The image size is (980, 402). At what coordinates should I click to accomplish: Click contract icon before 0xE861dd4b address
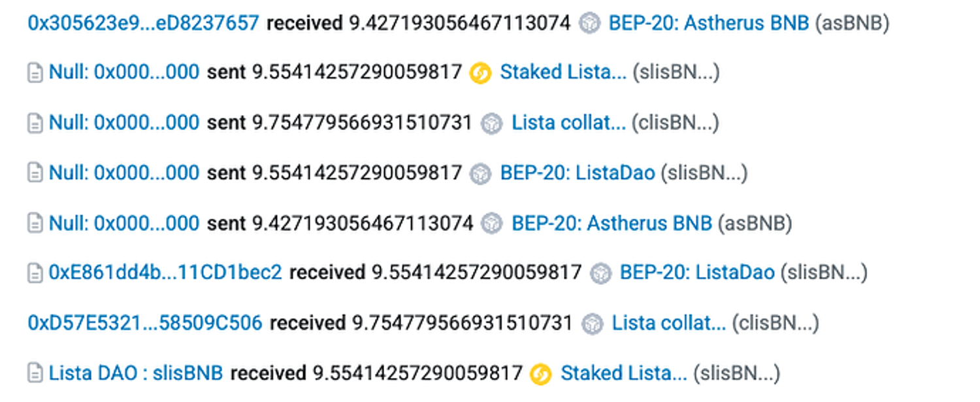click(35, 273)
